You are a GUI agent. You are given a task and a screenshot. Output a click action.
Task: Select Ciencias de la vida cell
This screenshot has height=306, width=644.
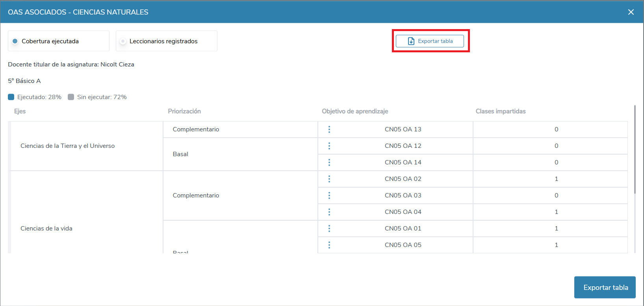coord(87,212)
